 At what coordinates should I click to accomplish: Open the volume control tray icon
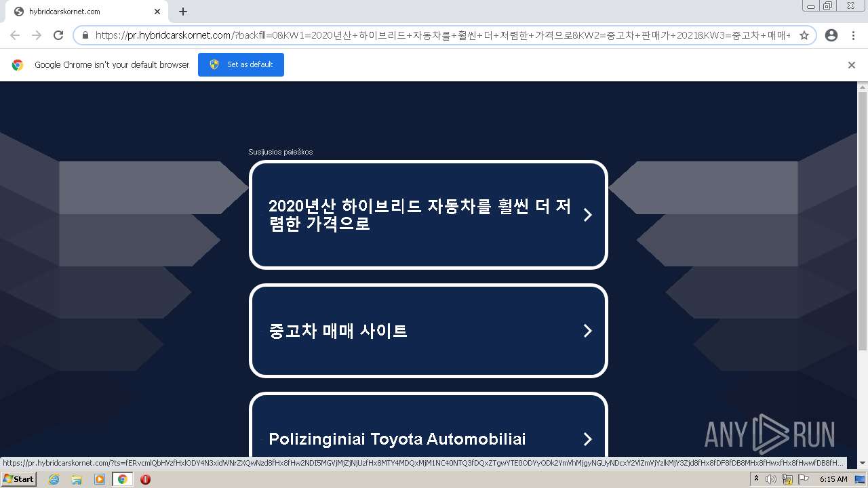coord(771,479)
